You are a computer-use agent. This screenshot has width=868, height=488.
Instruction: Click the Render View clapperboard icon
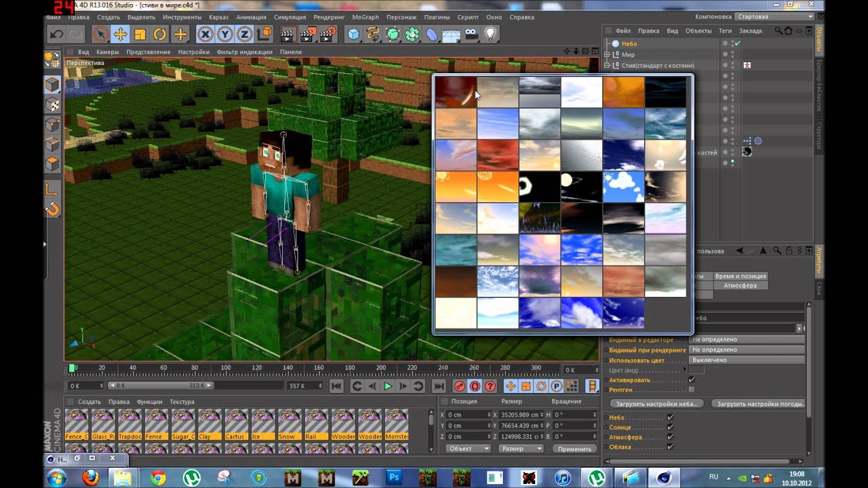click(x=288, y=34)
